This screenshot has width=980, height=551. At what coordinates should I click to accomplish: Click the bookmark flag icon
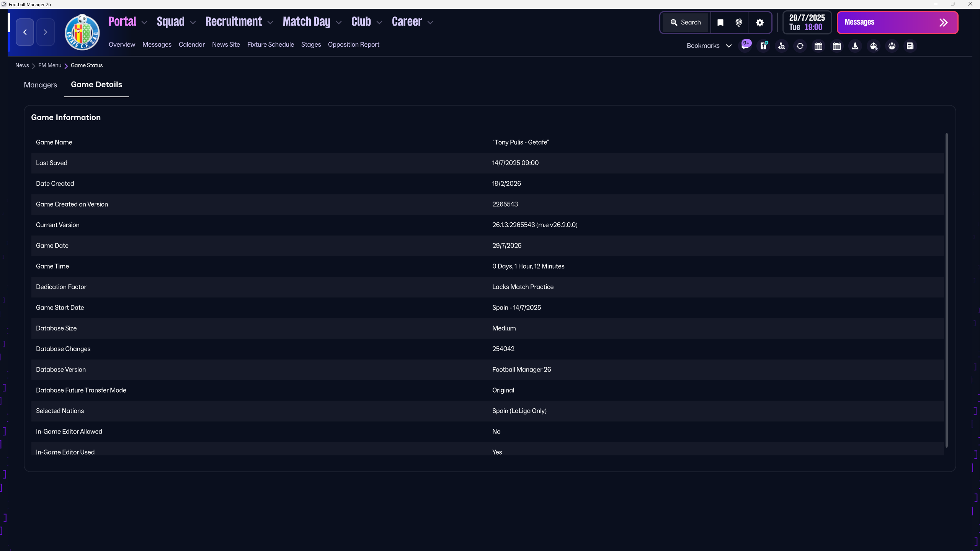click(x=720, y=23)
